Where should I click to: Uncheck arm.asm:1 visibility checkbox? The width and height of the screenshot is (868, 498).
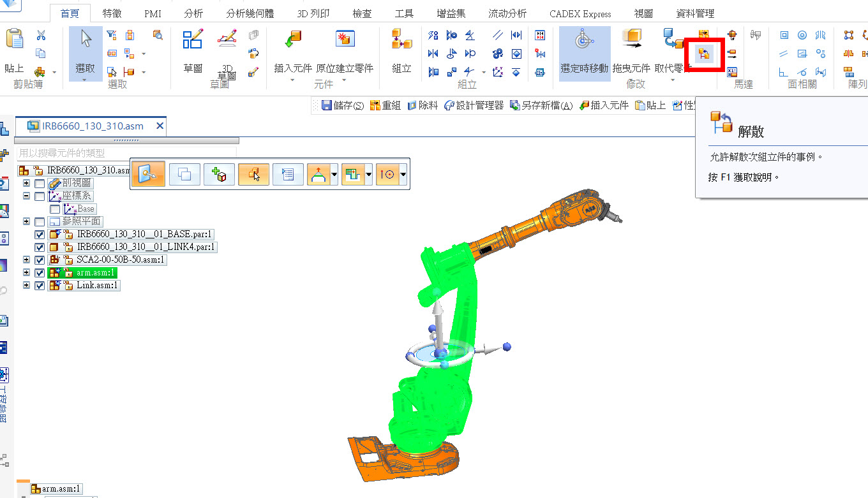(x=40, y=273)
